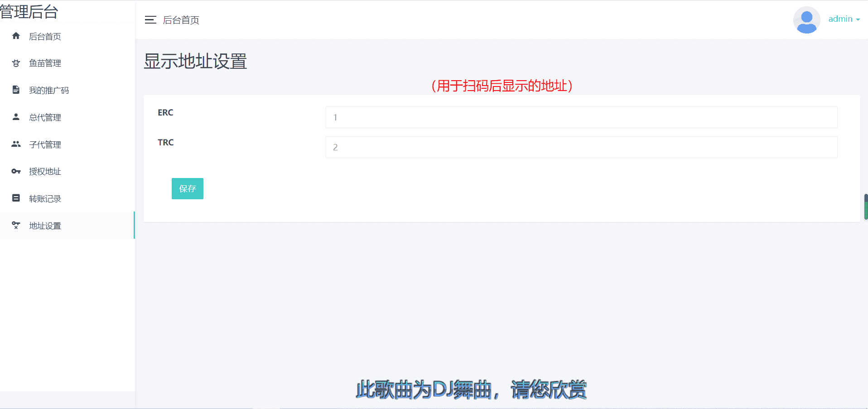Click the admin avatar image
The width and height of the screenshot is (868, 409).
click(x=807, y=20)
